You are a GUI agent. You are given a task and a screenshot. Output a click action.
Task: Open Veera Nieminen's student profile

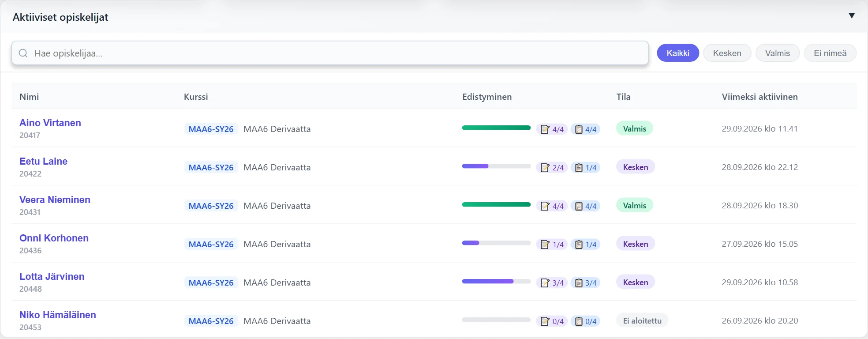point(55,200)
